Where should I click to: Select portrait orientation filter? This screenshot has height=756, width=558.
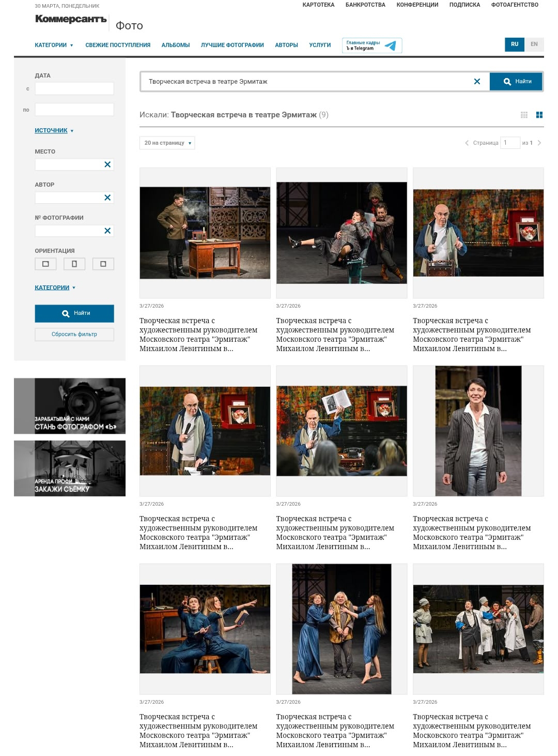(74, 264)
